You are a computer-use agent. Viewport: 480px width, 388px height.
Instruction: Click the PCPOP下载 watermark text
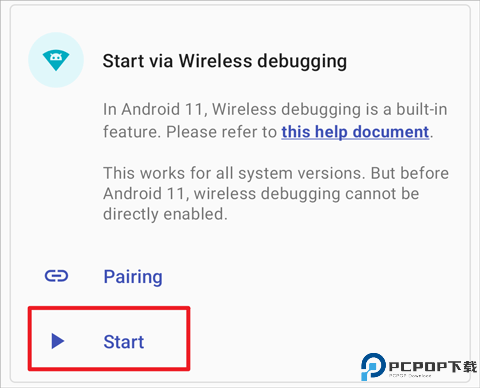[x=433, y=367]
